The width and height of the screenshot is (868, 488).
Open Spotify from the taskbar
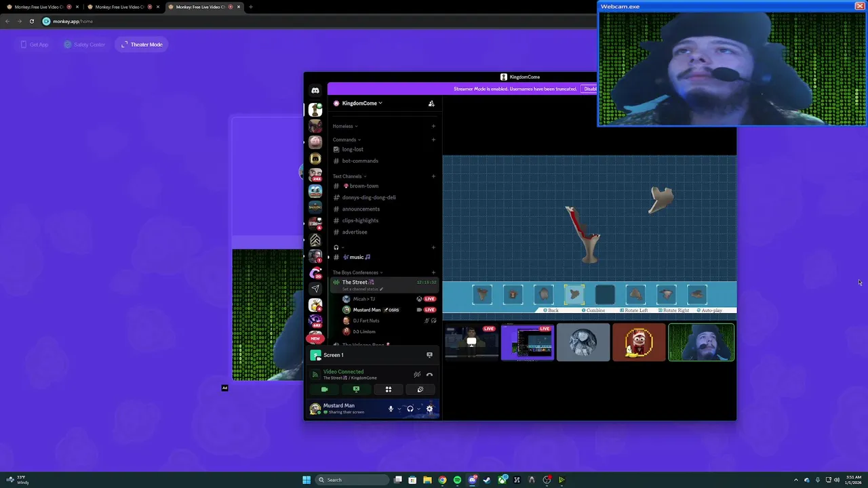click(x=457, y=480)
